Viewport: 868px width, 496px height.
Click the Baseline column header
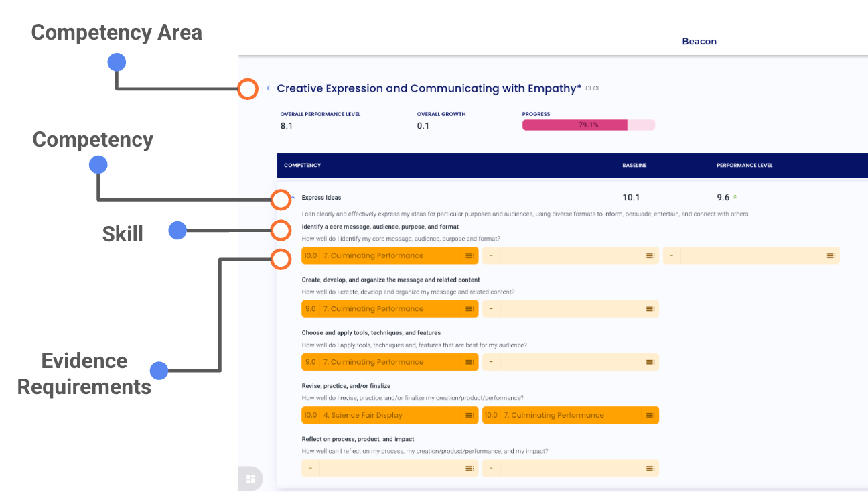click(634, 166)
